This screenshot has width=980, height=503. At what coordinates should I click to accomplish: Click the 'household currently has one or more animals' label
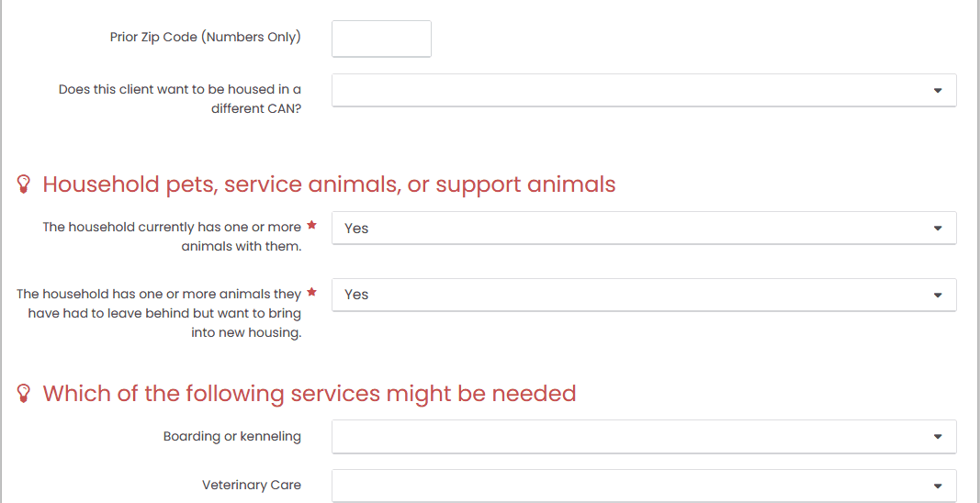[x=172, y=236]
